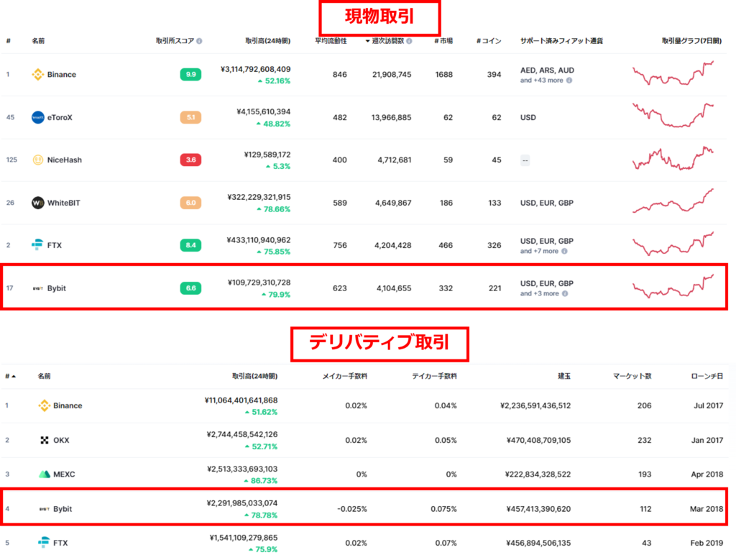Image resolution: width=736 pixels, height=560 pixels.
Task: Open eToroX exchange link
Action: [x=60, y=117]
